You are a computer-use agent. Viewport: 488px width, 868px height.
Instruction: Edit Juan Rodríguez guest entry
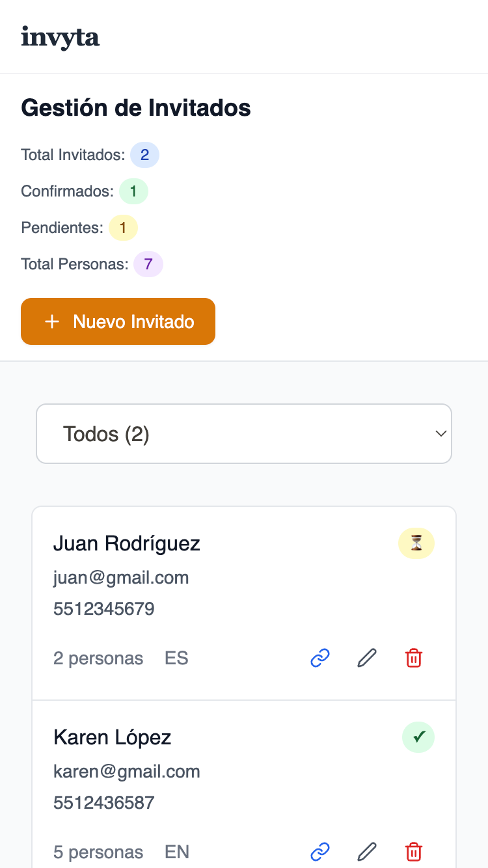tap(367, 658)
